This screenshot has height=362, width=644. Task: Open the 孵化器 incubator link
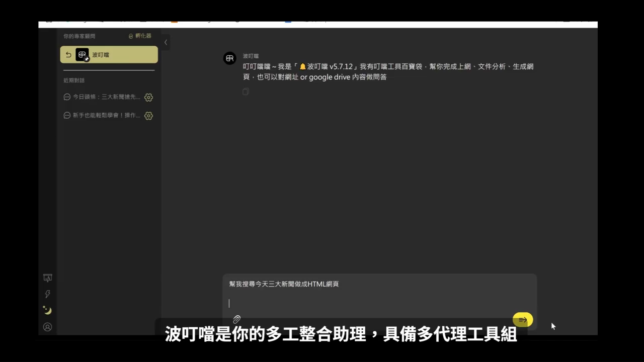coord(140,36)
